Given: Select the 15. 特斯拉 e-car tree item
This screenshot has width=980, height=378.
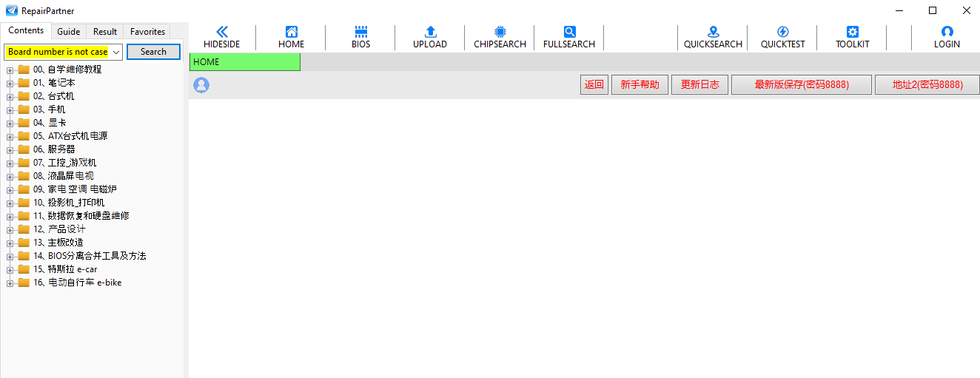Looking at the screenshot, I should [x=73, y=269].
